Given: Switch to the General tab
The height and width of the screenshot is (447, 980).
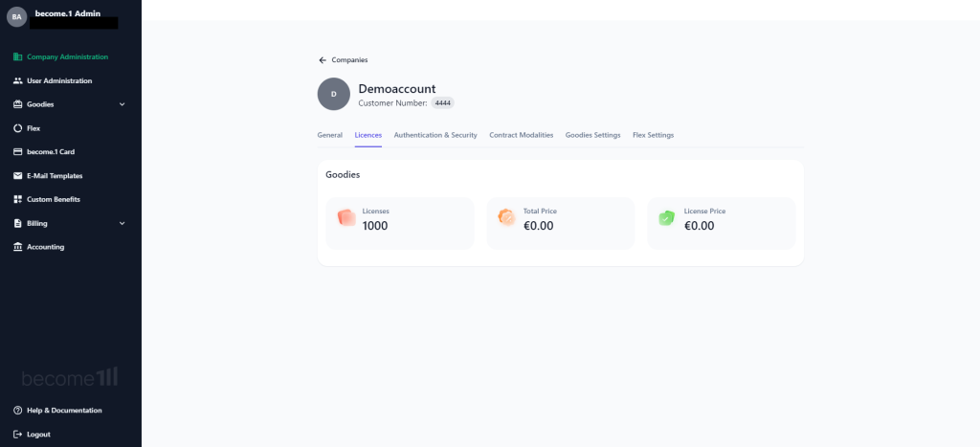Looking at the screenshot, I should (329, 135).
